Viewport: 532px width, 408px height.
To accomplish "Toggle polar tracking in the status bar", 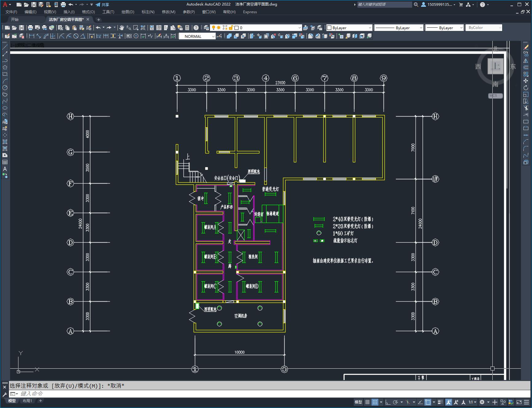I will (396, 402).
